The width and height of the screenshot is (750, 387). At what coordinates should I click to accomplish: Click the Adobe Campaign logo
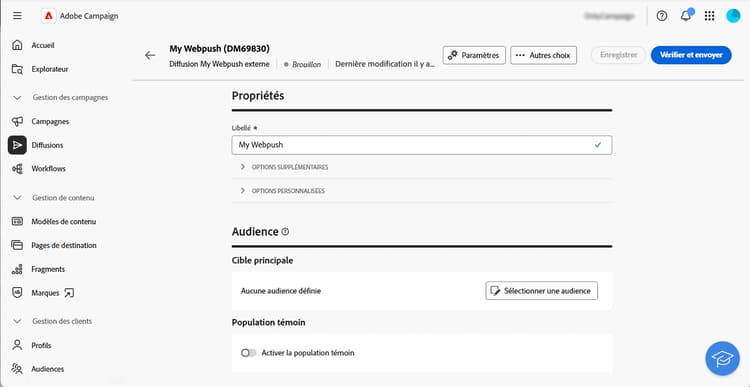[48, 16]
